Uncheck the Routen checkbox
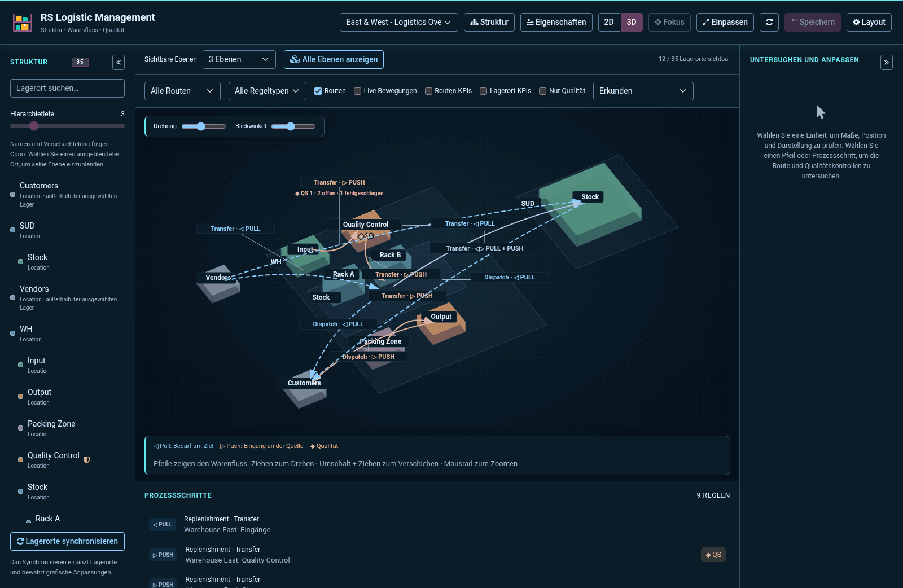 click(318, 91)
